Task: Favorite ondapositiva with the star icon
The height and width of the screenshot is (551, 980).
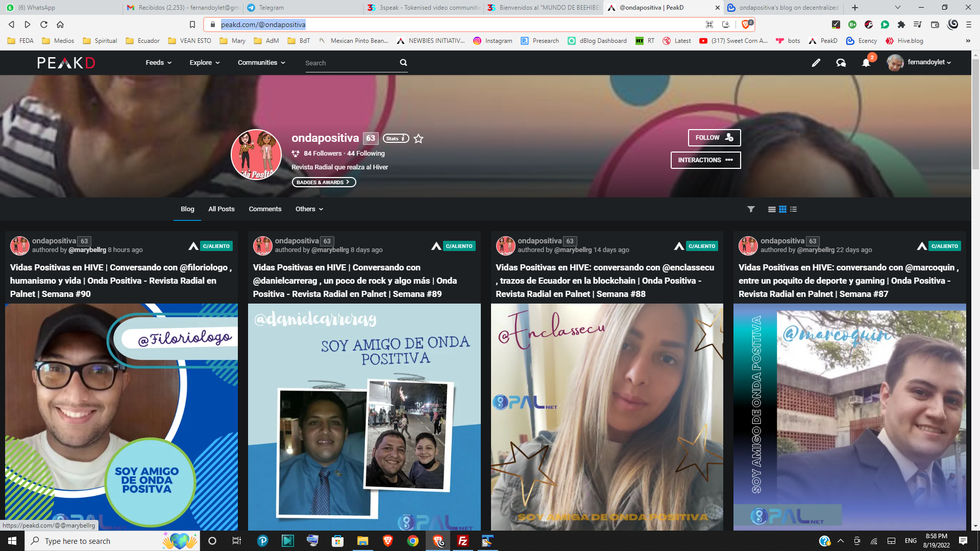Action: (x=419, y=138)
